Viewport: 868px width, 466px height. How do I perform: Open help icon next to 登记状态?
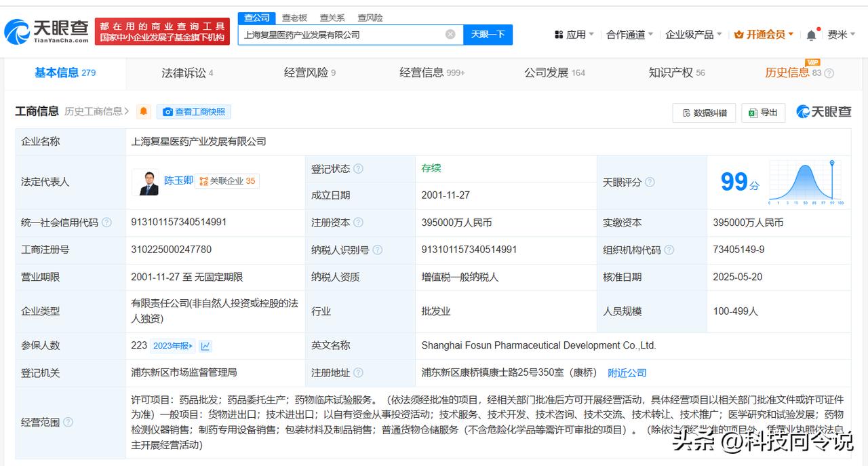pyautogui.click(x=358, y=169)
